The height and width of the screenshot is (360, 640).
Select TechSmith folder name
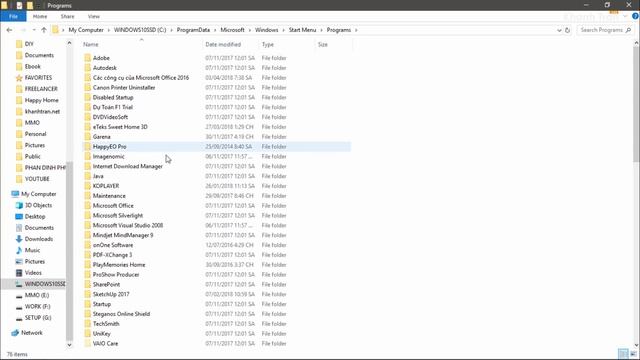(106, 324)
